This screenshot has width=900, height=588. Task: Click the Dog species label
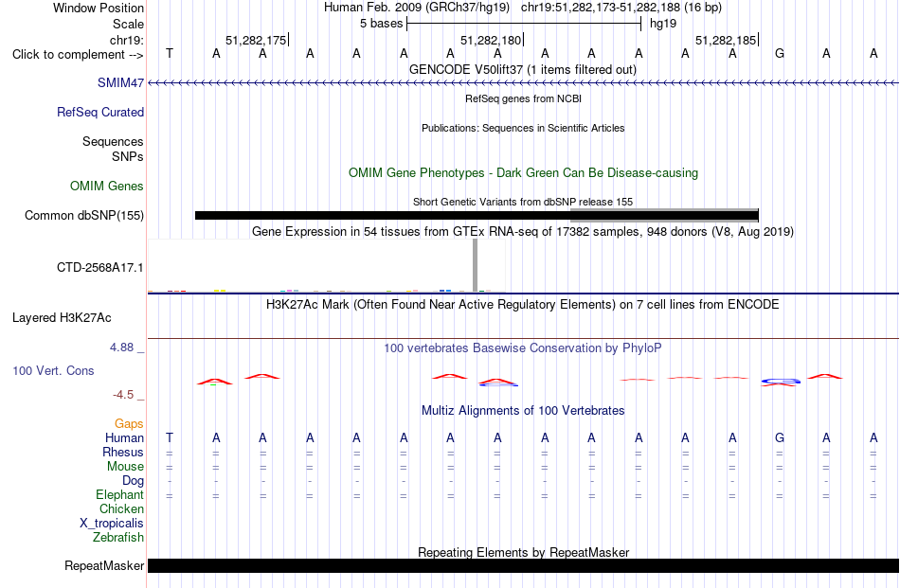[134, 481]
